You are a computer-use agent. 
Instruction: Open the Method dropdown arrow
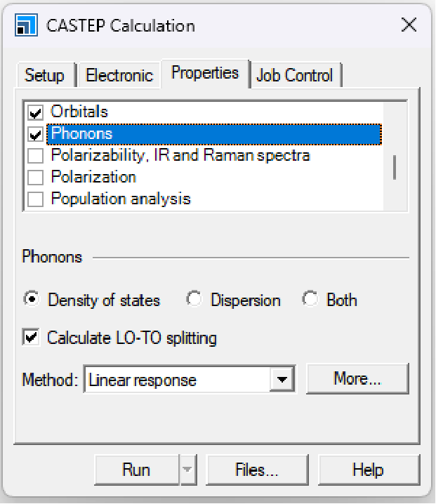point(282,380)
